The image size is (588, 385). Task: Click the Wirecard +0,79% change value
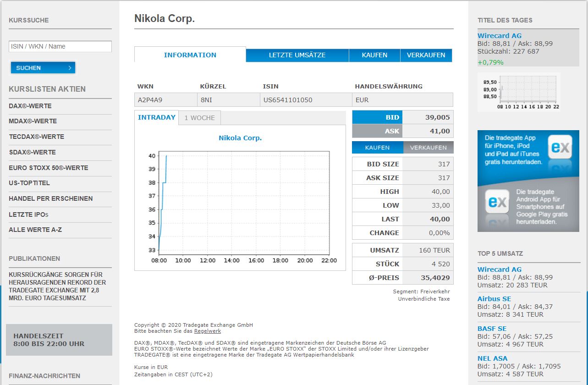[x=490, y=62]
